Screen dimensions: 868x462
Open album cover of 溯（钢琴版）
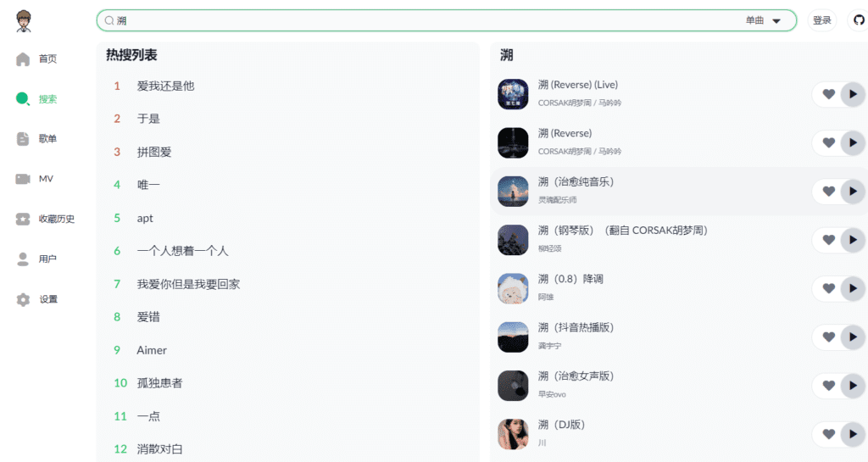point(513,240)
